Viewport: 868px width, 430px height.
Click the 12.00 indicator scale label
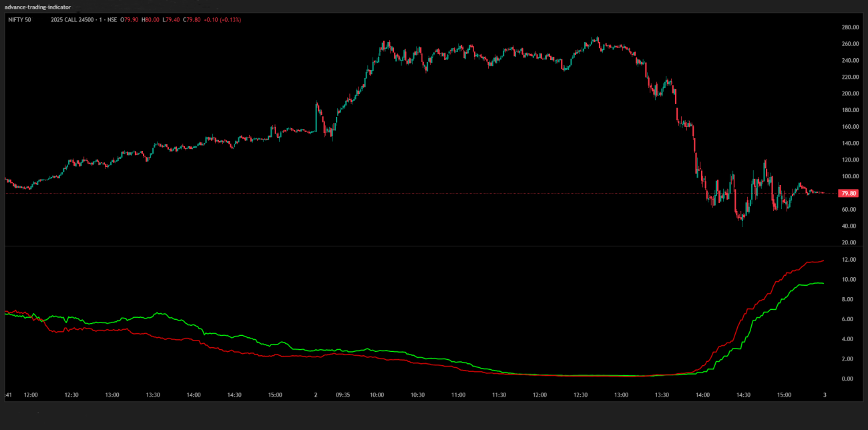(x=849, y=259)
